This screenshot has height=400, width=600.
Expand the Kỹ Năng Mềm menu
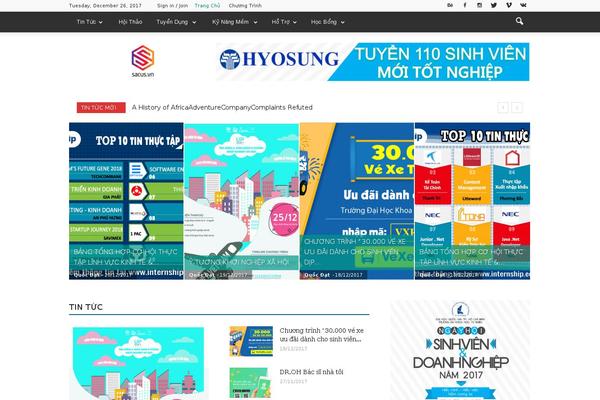coord(235,22)
